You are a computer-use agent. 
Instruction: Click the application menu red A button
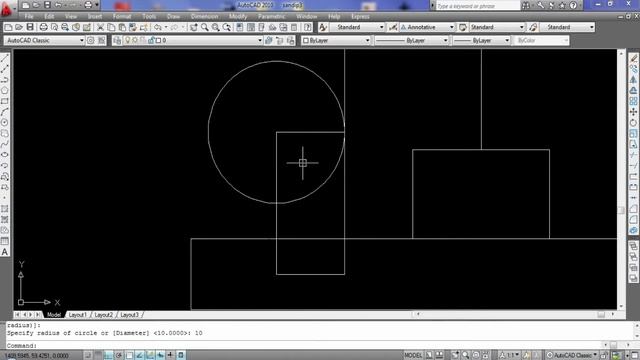6,8
